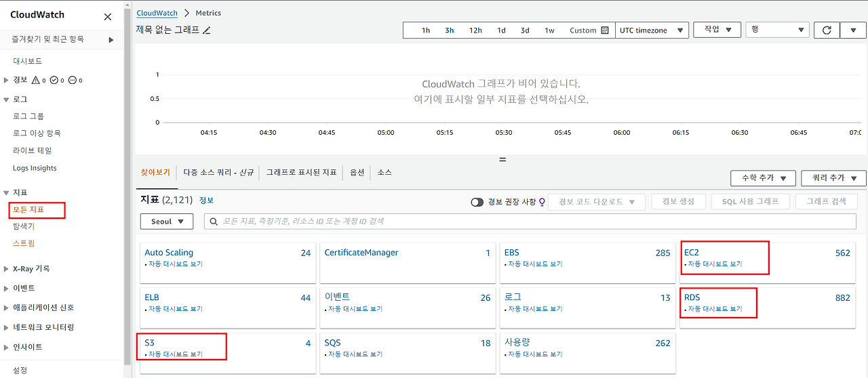Select the 1d time range
Image resolution: width=868 pixels, height=378 pixels.
[501, 30]
